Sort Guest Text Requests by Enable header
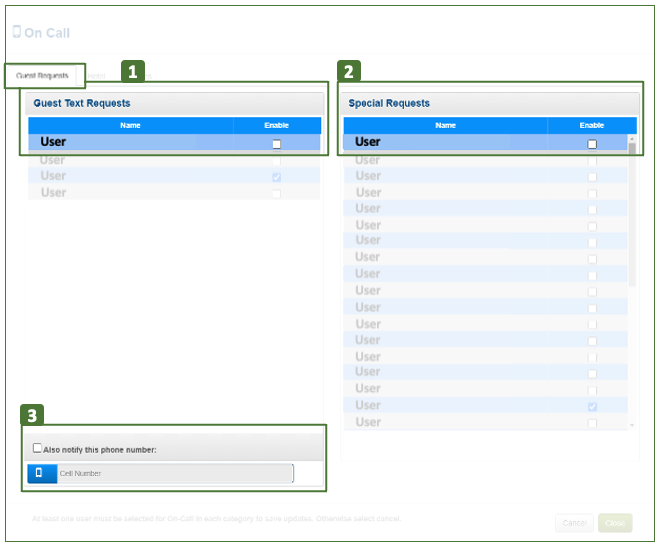 tap(277, 126)
